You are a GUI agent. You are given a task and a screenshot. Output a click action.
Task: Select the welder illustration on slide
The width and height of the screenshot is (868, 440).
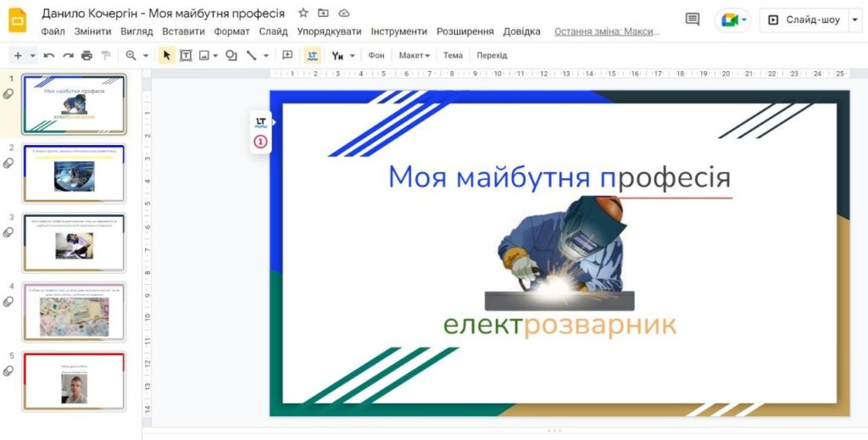559,253
